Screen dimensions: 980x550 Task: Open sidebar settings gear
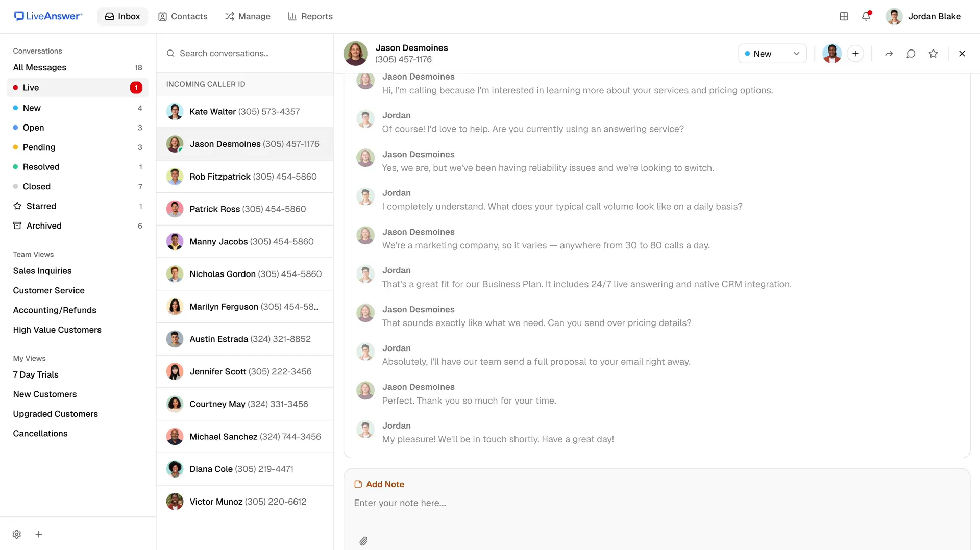[17, 534]
